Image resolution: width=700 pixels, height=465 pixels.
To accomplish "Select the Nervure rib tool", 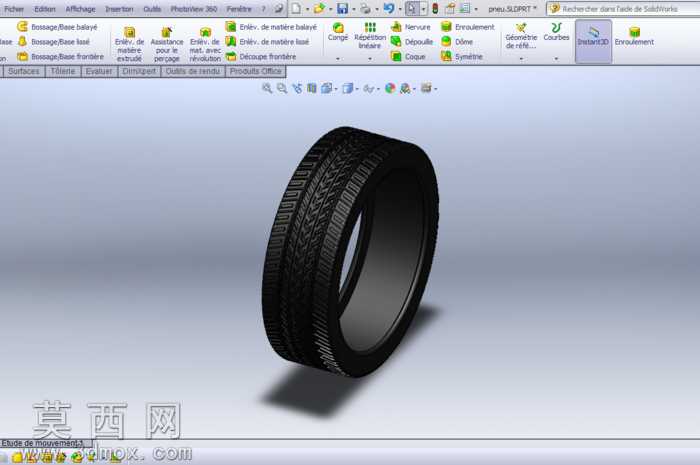I will pos(411,27).
